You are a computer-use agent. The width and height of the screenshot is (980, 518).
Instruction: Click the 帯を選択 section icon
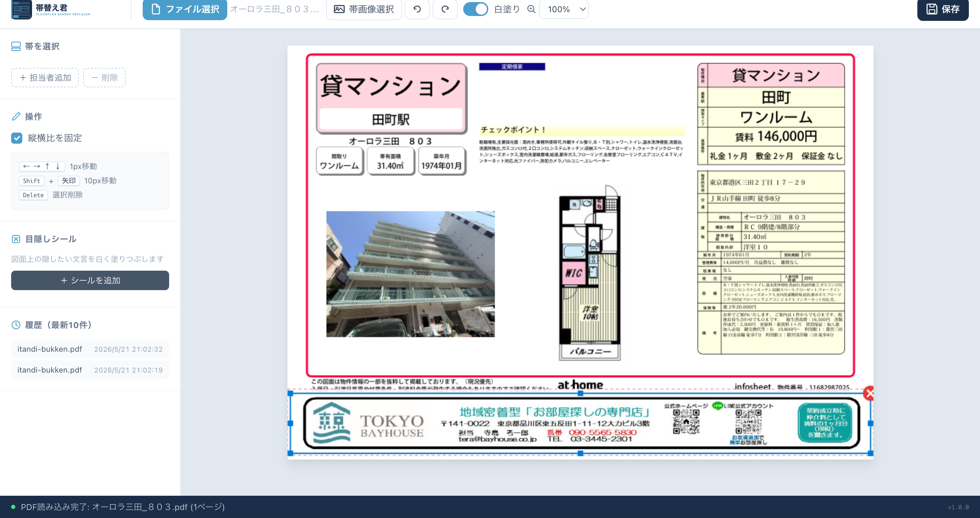point(16,46)
